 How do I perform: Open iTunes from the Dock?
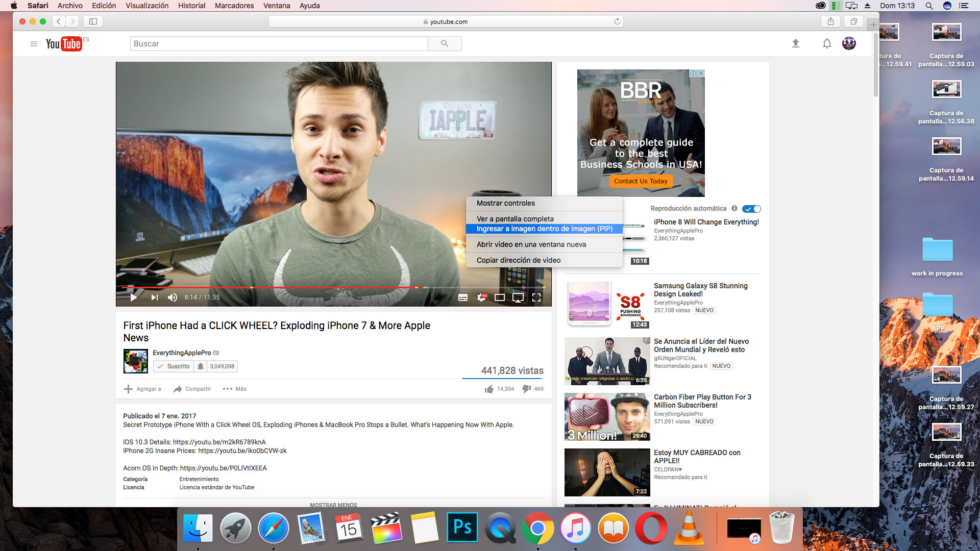click(x=575, y=528)
